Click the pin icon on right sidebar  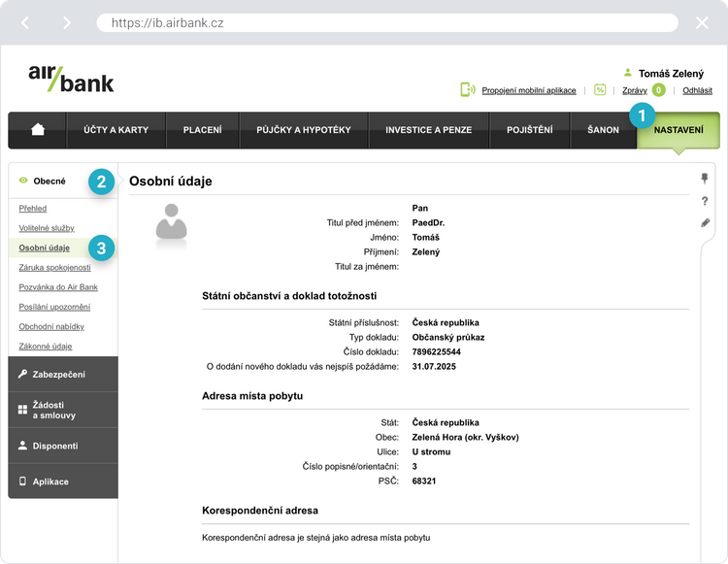pos(705,179)
